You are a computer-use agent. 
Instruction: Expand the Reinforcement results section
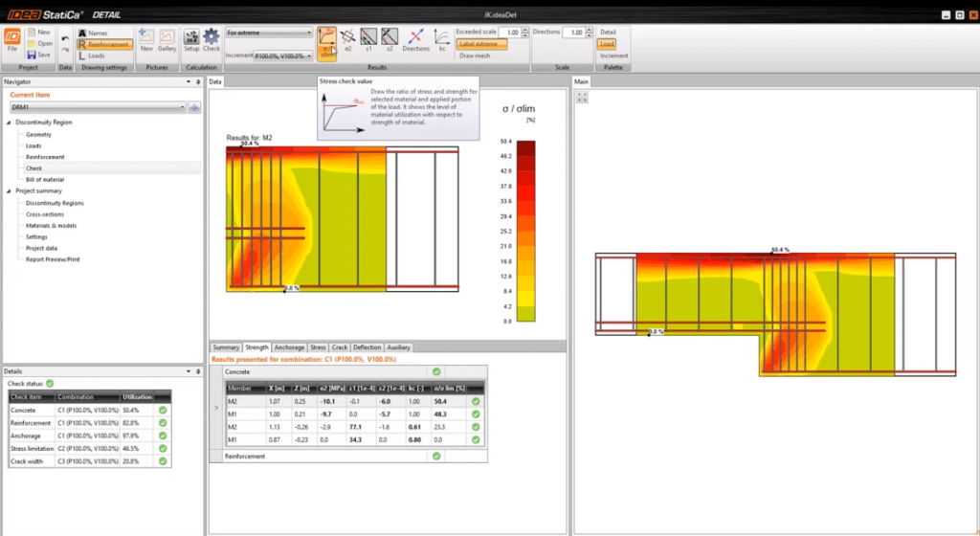[x=348, y=457]
